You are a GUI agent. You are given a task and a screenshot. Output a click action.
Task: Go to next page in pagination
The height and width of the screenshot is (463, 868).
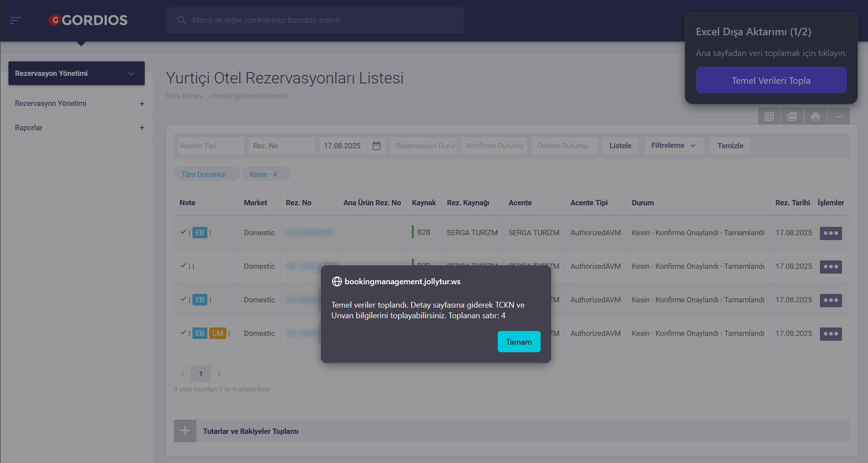coord(219,374)
